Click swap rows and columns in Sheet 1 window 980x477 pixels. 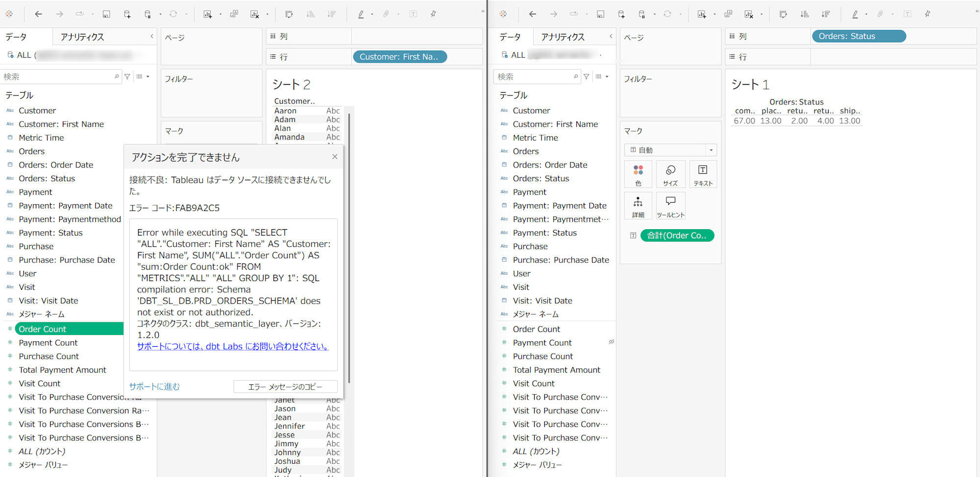pos(784,14)
